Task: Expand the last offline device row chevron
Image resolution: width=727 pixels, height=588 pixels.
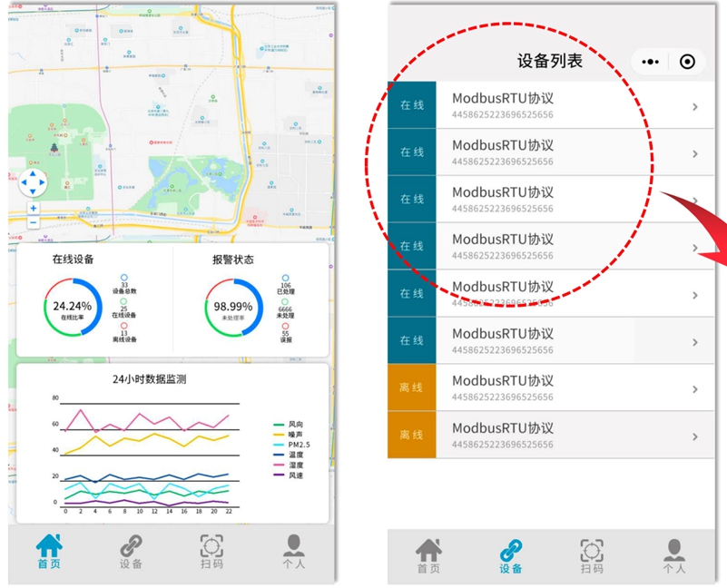Action: coord(695,436)
